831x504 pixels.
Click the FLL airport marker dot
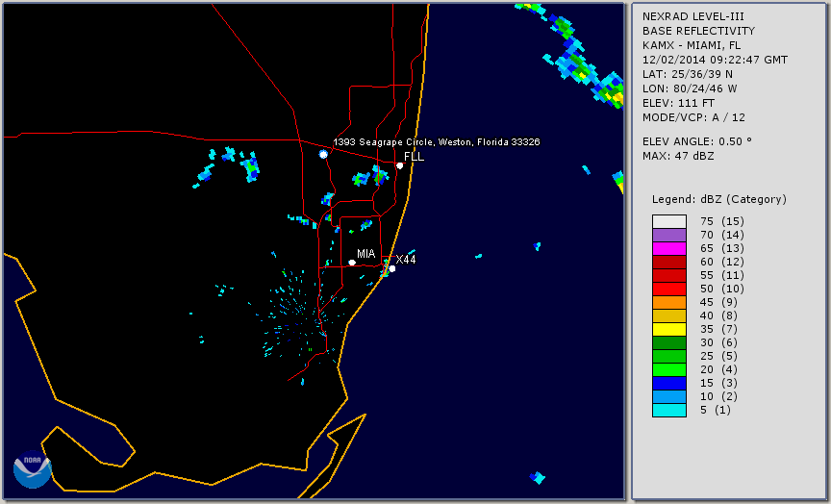pyautogui.click(x=399, y=165)
